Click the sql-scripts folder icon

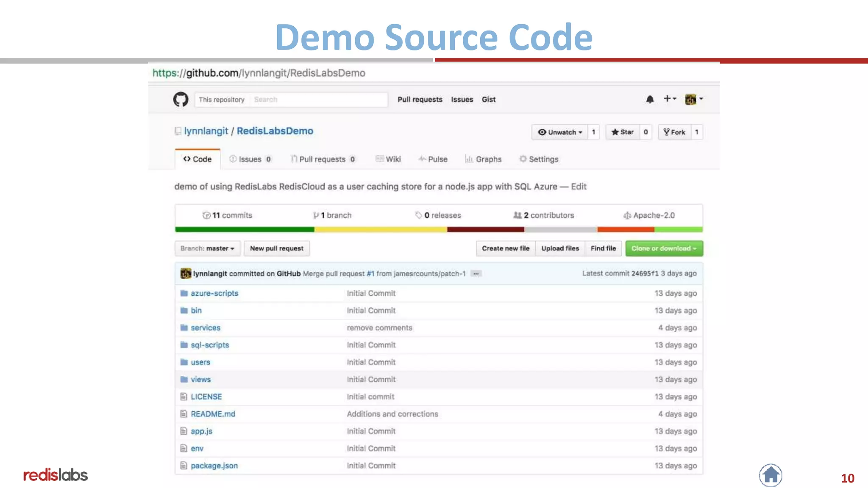tap(184, 345)
